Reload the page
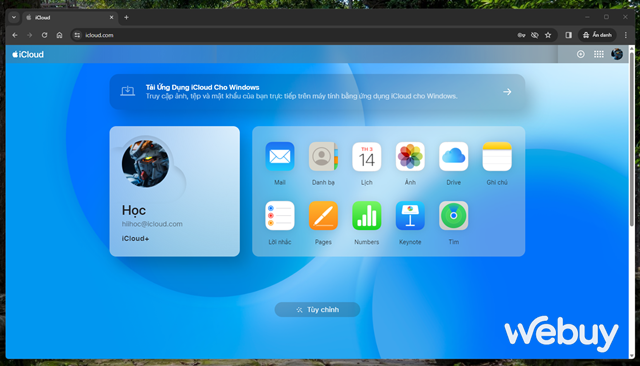The image size is (640, 366). (x=44, y=35)
